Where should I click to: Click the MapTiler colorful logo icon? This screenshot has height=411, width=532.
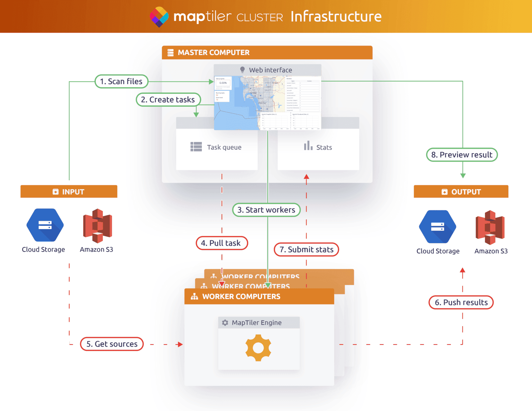[159, 17]
